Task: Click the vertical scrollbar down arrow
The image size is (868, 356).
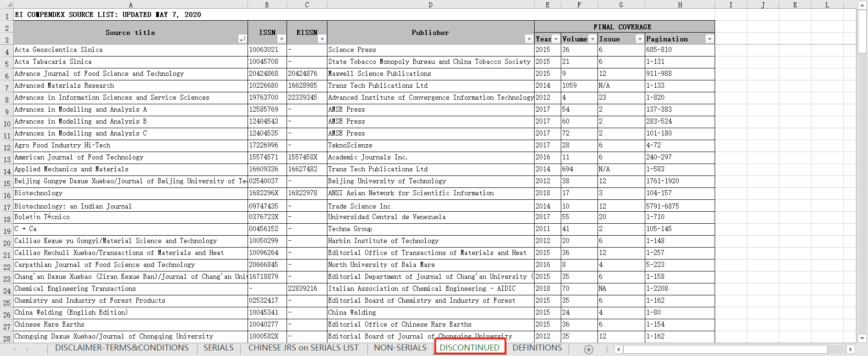Action: click(x=862, y=338)
